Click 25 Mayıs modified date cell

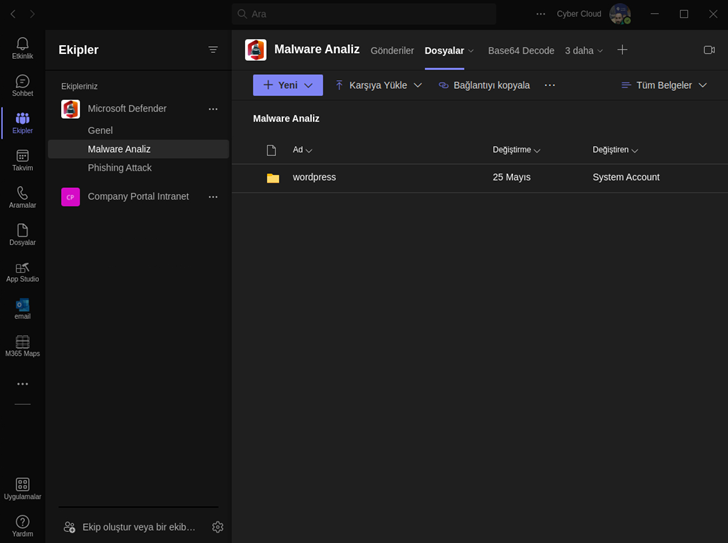pyautogui.click(x=512, y=177)
